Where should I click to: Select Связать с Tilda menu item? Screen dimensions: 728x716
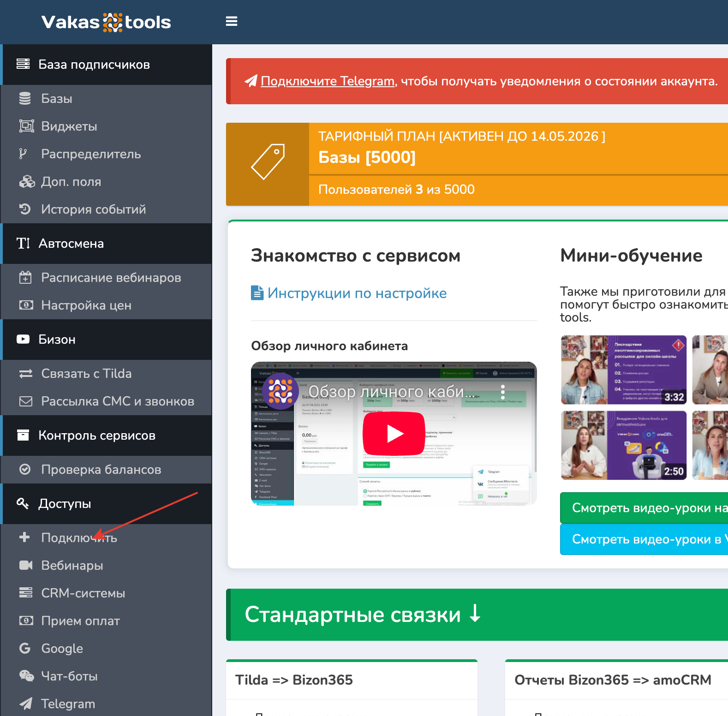coord(86,374)
